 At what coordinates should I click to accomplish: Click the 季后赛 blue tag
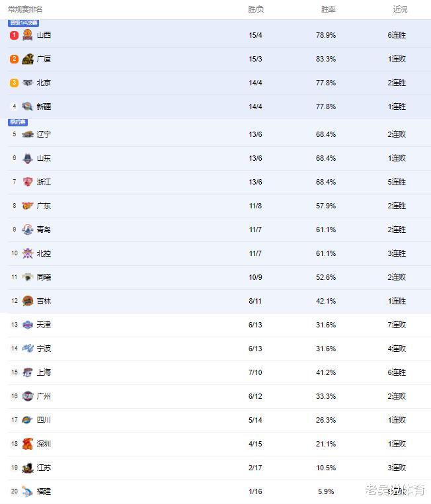click(x=18, y=122)
